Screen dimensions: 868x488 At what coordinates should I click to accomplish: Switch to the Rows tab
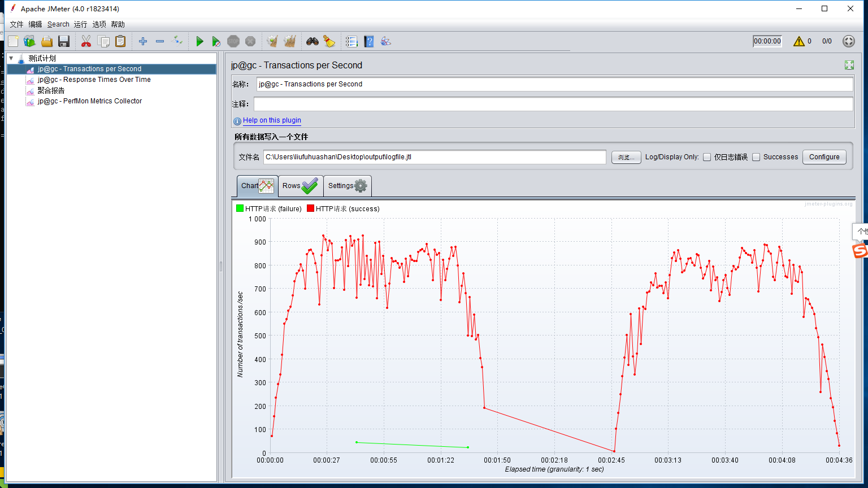click(x=301, y=186)
